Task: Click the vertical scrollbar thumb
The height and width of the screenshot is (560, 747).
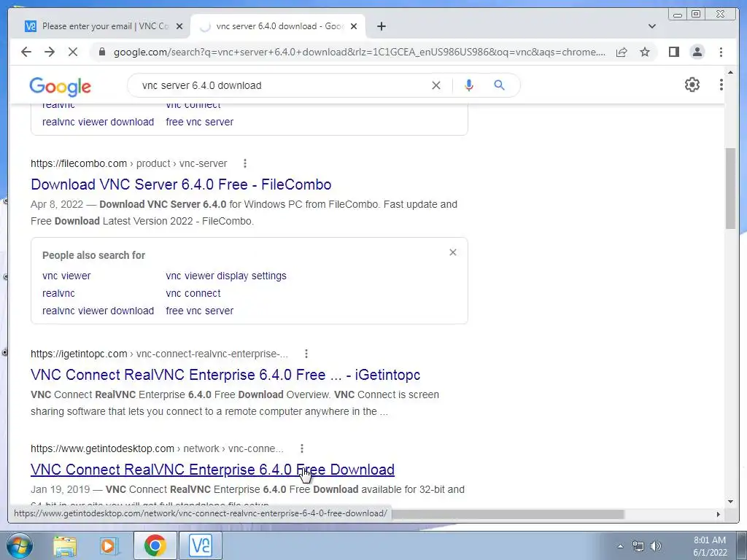Action: click(x=730, y=188)
